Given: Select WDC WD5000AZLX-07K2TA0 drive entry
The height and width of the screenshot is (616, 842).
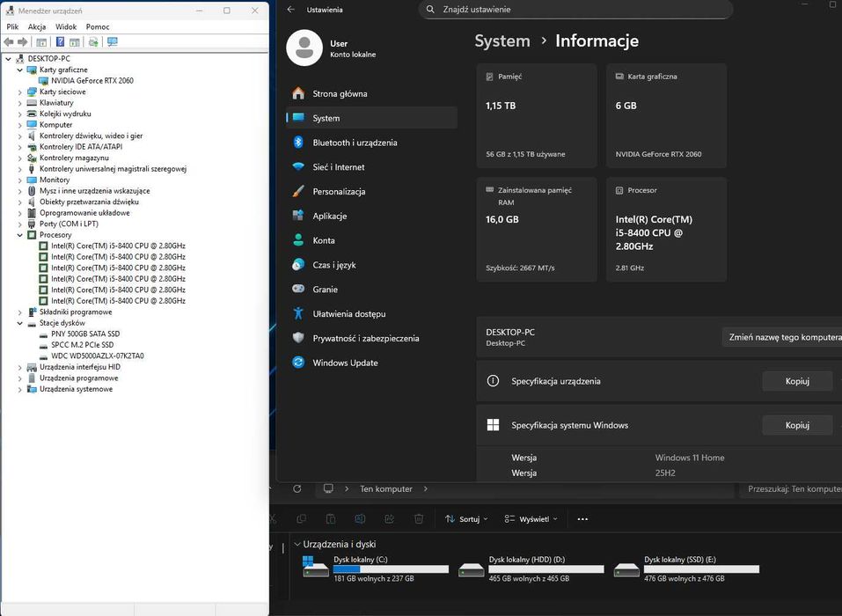Looking at the screenshot, I should click(x=97, y=356).
